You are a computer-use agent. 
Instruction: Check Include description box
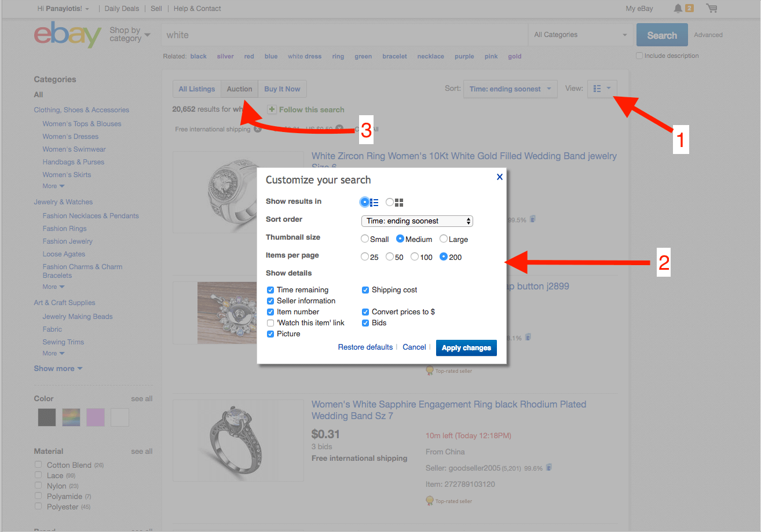click(639, 56)
